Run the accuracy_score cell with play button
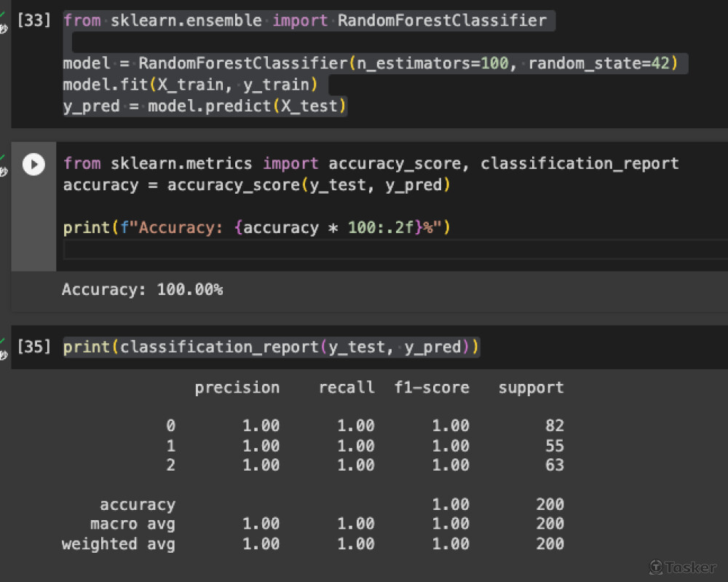 click(33, 165)
